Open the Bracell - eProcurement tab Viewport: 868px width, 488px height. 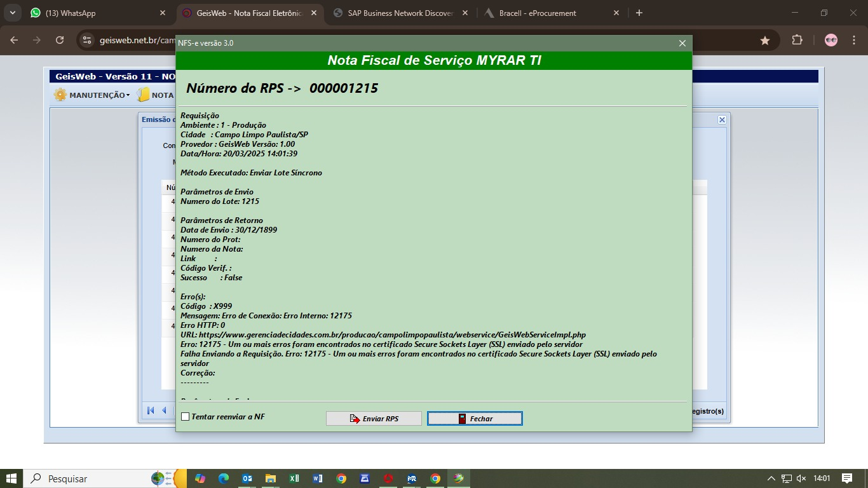pyautogui.click(x=552, y=13)
